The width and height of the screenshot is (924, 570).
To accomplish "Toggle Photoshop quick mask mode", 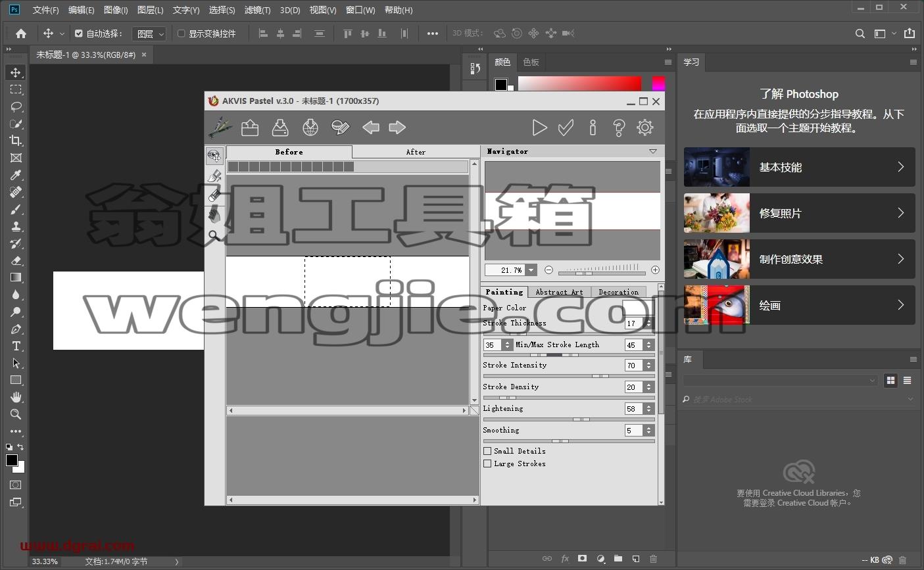I will click(x=16, y=485).
